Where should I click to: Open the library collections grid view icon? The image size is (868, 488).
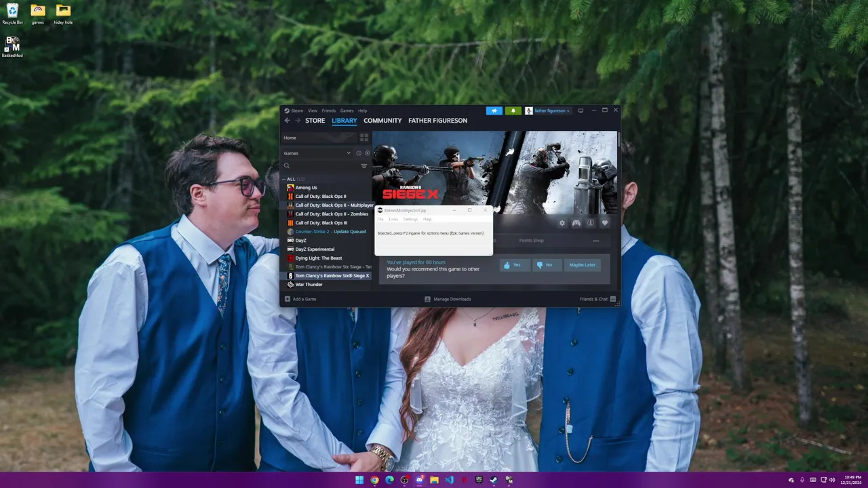[364, 138]
